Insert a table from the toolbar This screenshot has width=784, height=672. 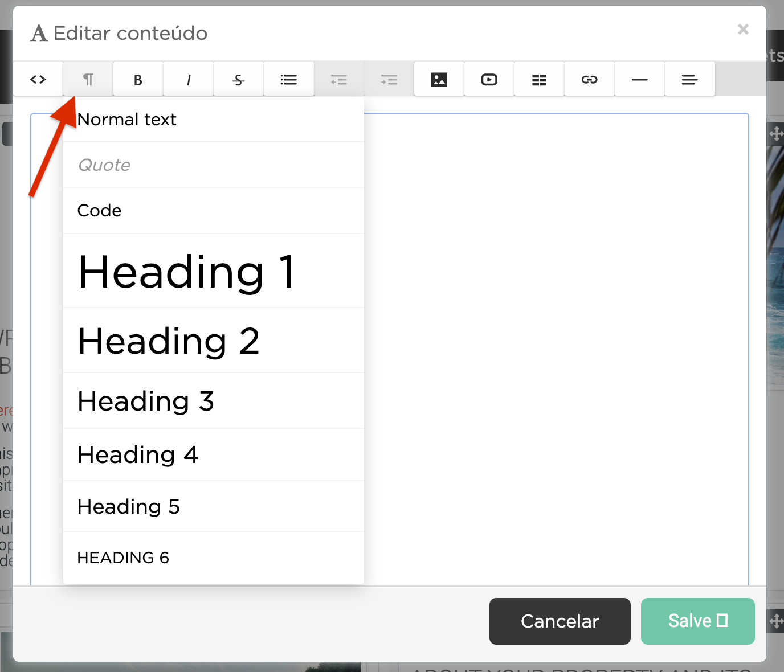click(539, 79)
